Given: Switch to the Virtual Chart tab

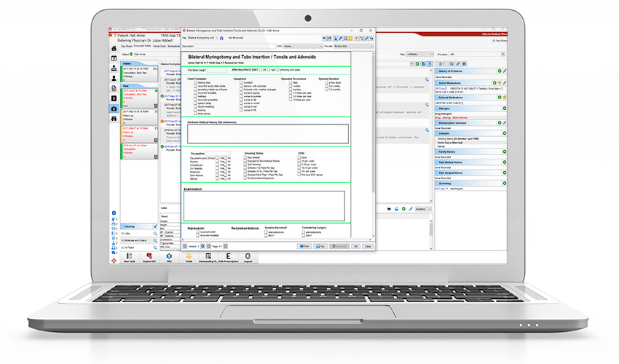Looking at the screenshot, I should click(x=159, y=46).
